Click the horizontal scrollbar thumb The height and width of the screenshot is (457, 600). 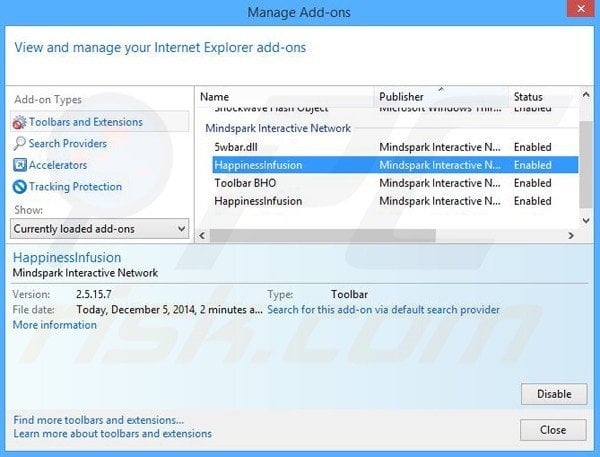(x=323, y=235)
